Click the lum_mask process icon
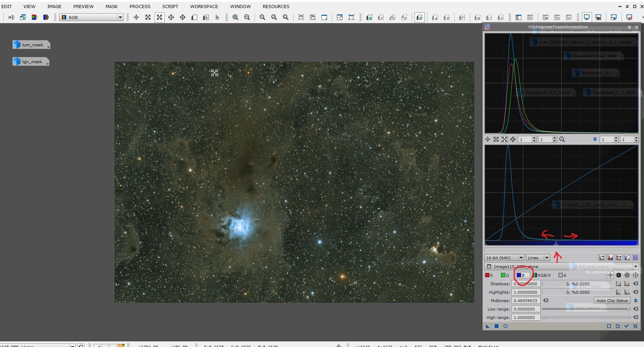This screenshot has height=347, width=644. (31, 45)
